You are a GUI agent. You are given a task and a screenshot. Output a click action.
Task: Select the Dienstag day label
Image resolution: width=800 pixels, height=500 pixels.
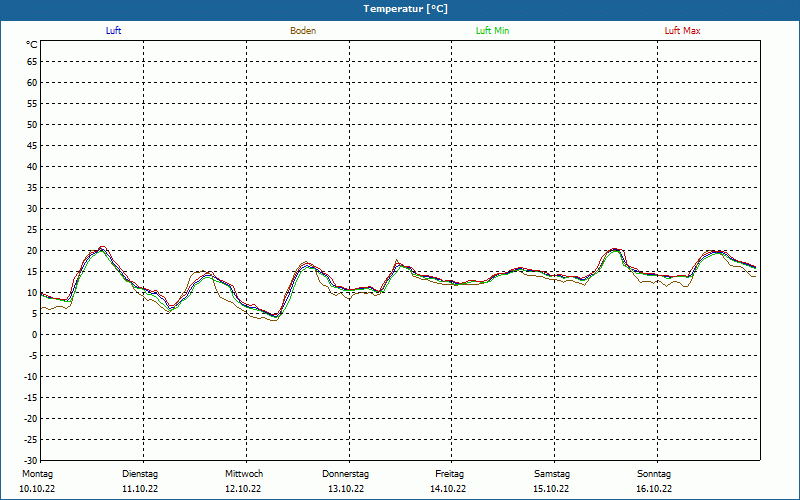[x=140, y=474]
